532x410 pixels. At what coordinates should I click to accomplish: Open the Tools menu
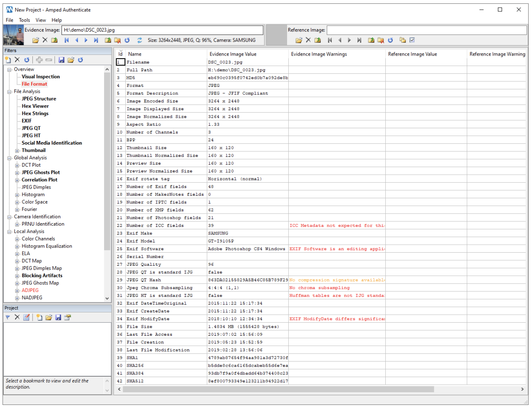click(24, 20)
